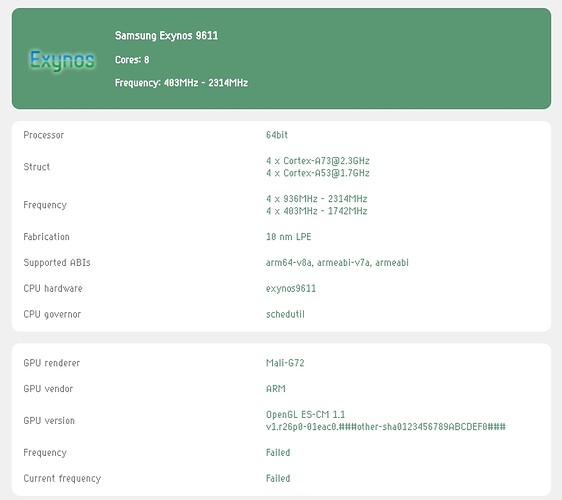The image size is (562, 500).
Task: Click 4 x Cortex-A73@2.3GHz value
Action: pos(318,161)
